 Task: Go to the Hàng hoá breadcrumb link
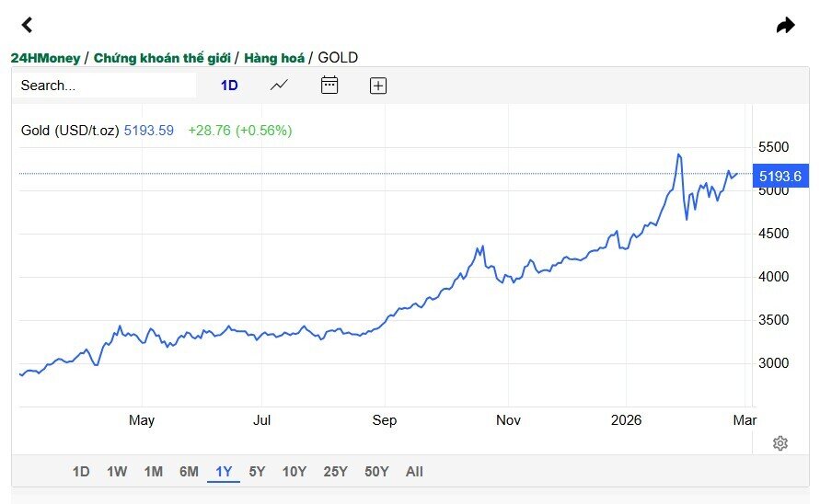274,58
